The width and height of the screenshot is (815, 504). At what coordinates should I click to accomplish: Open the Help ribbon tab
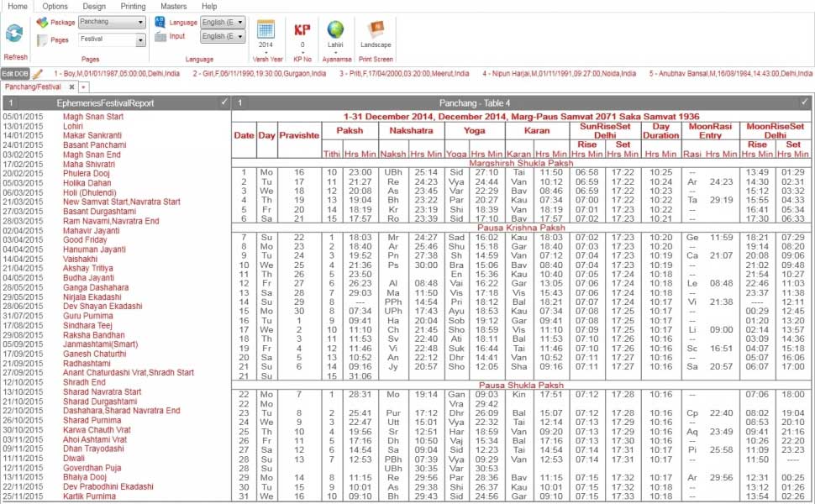pos(209,6)
